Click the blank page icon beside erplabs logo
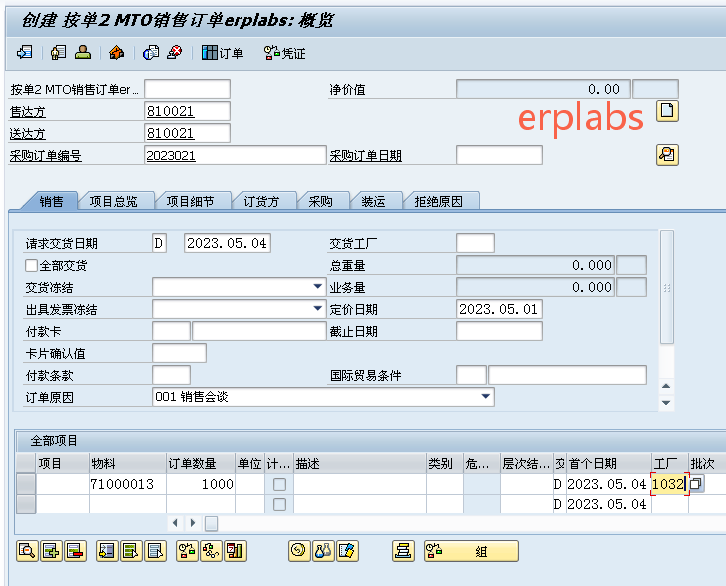 click(667, 111)
